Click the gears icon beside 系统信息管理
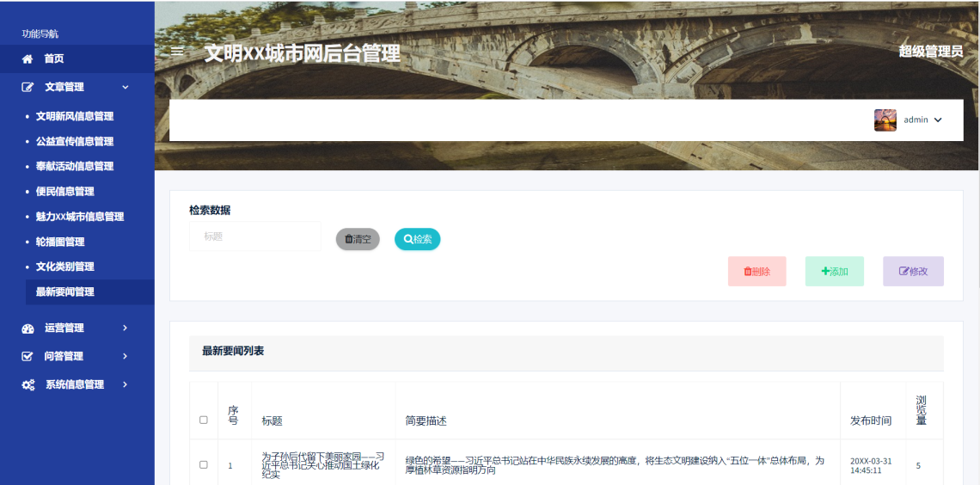The width and height of the screenshot is (980, 485). click(28, 385)
